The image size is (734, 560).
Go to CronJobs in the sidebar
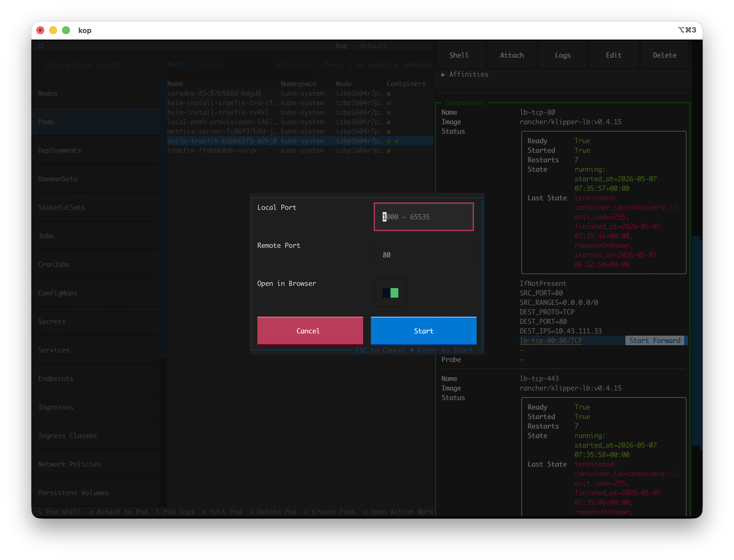(97, 264)
